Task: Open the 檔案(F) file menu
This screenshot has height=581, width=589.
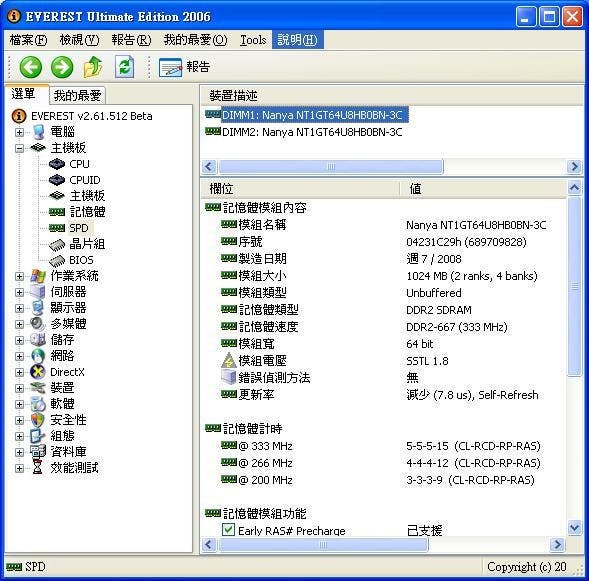Action: (28, 40)
